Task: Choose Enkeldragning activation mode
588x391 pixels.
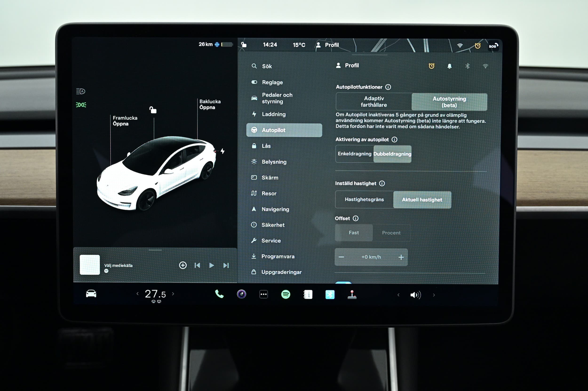Action: pyautogui.click(x=354, y=154)
